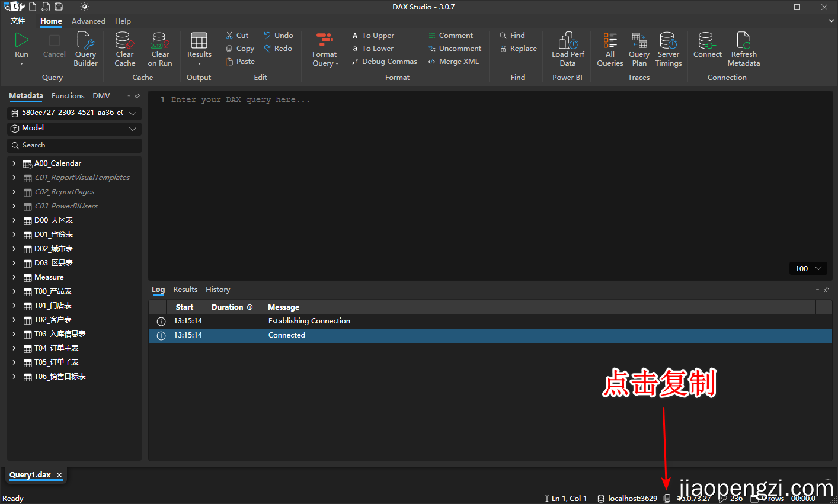The height and width of the screenshot is (504, 838).
Task: Toggle the Server Timings trace
Action: tap(668, 49)
